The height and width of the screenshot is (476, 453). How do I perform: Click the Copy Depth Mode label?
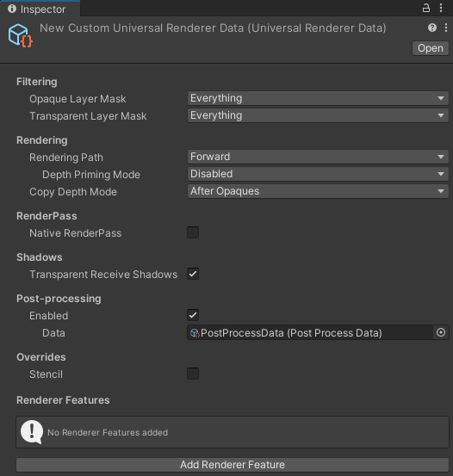73,192
